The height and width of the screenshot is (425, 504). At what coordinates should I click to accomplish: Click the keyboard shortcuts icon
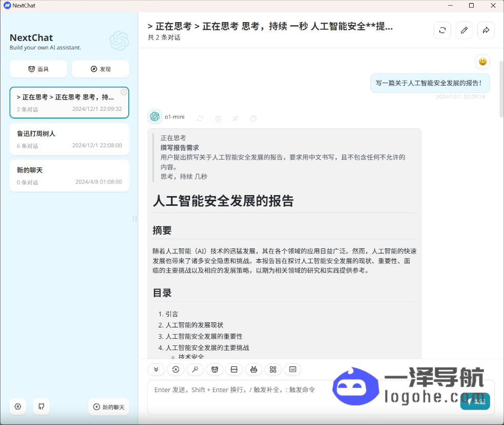[x=293, y=370]
